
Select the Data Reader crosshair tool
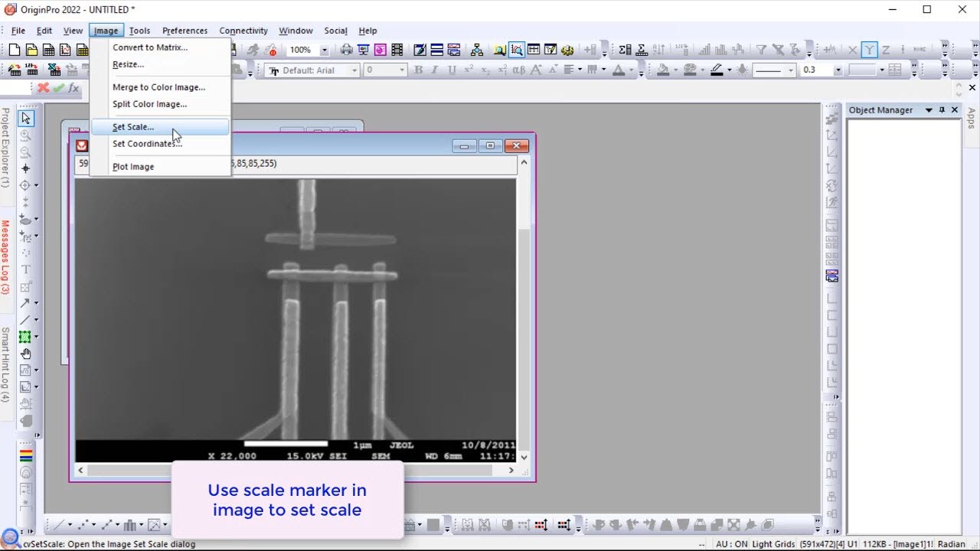pos(25,185)
